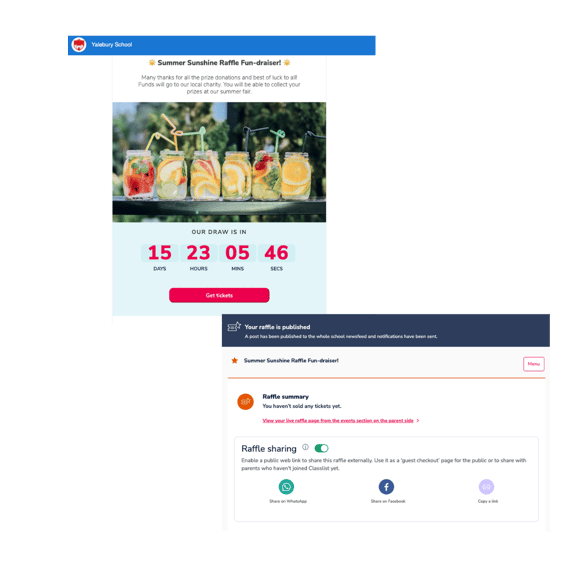Click 'You haven't sold any tickets yet.' text
584x584 pixels.
click(x=302, y=406)
